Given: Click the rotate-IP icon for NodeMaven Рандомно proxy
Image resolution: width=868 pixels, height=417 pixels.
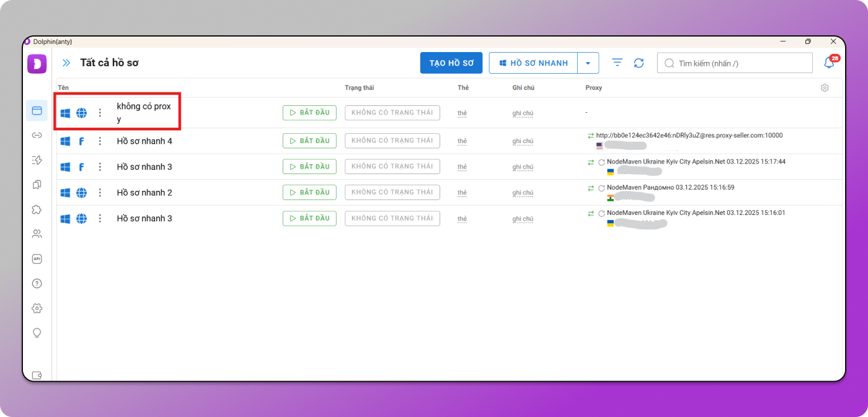Looking at the screenshot, I should pos(601,188).
